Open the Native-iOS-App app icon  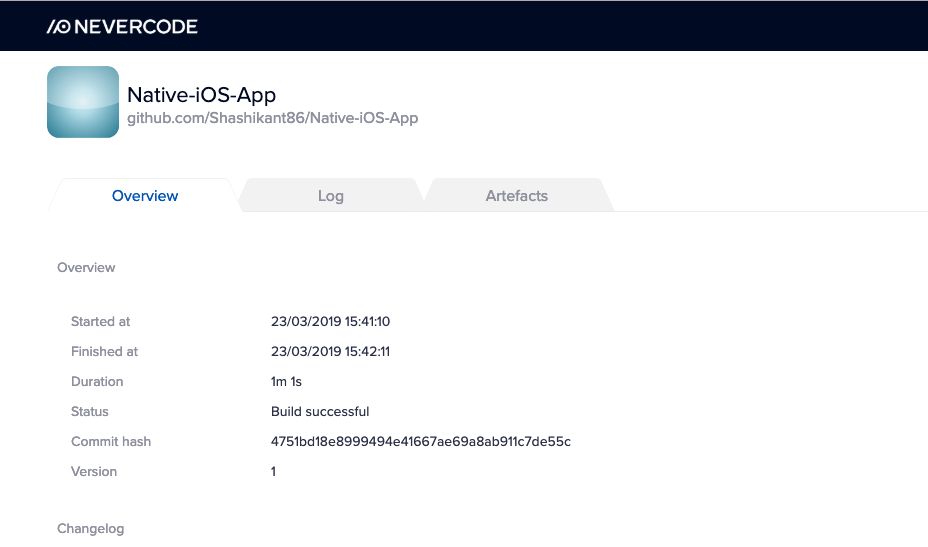click(x=83, y=102)
